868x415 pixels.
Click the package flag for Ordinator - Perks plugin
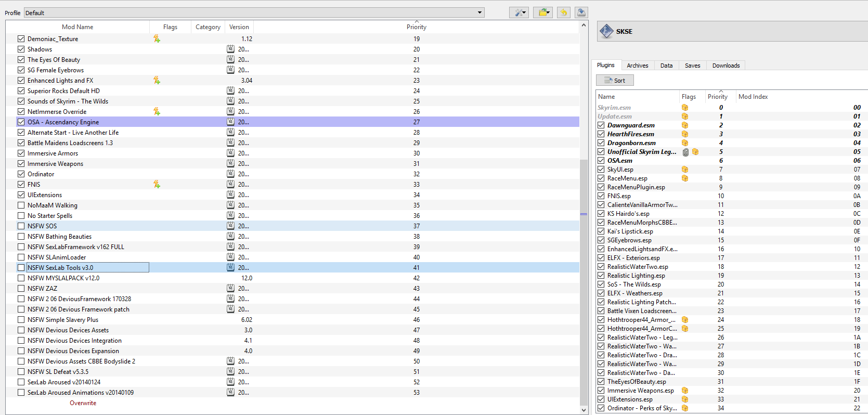coord(685,408)
